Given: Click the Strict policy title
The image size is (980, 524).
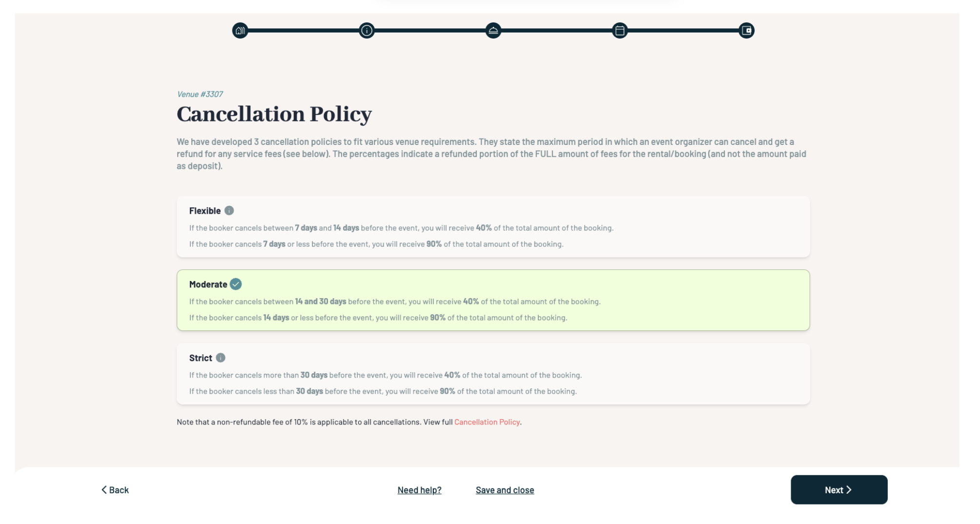Looking at the screenshot, I should (x=201, y=358).
